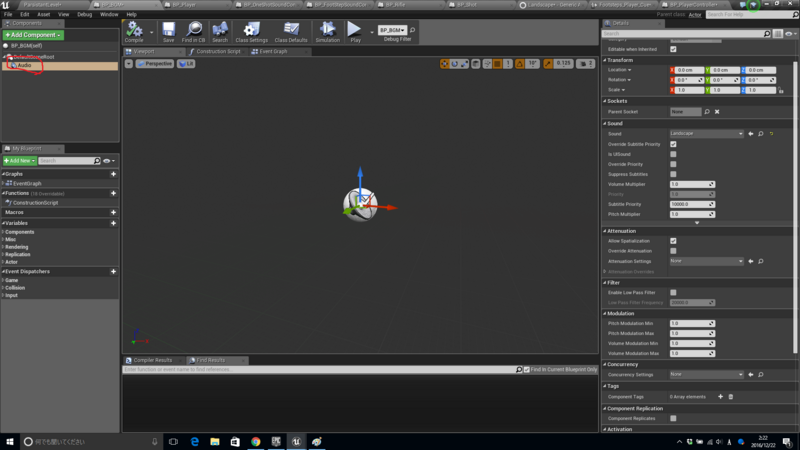800x450 pixels.
Task: Open Chrome from the taskbar
Action: pyautogui.click(x=256, y=442)
